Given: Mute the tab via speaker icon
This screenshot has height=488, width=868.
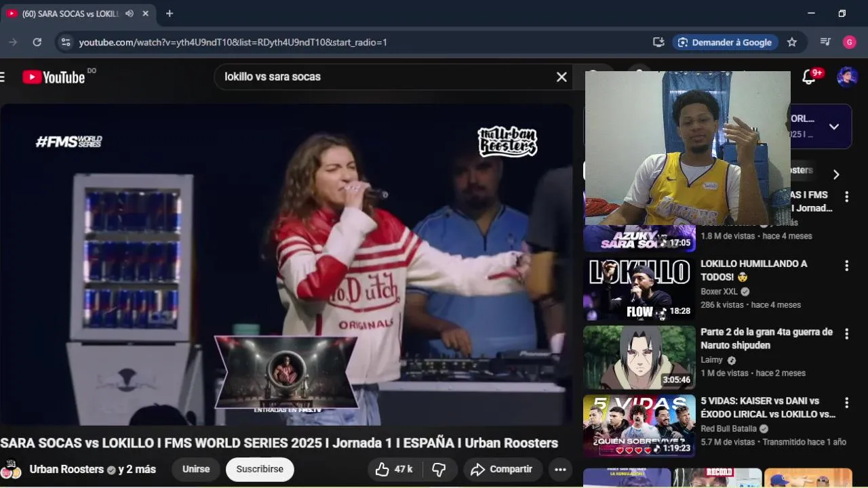Looking at the screenshot, I should tap(130, 14).
